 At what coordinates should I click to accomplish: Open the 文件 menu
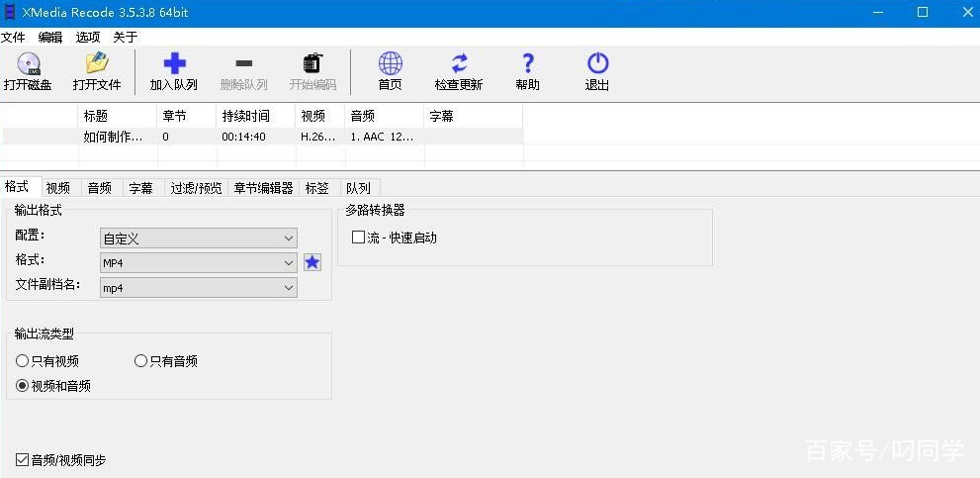[13, 38]
